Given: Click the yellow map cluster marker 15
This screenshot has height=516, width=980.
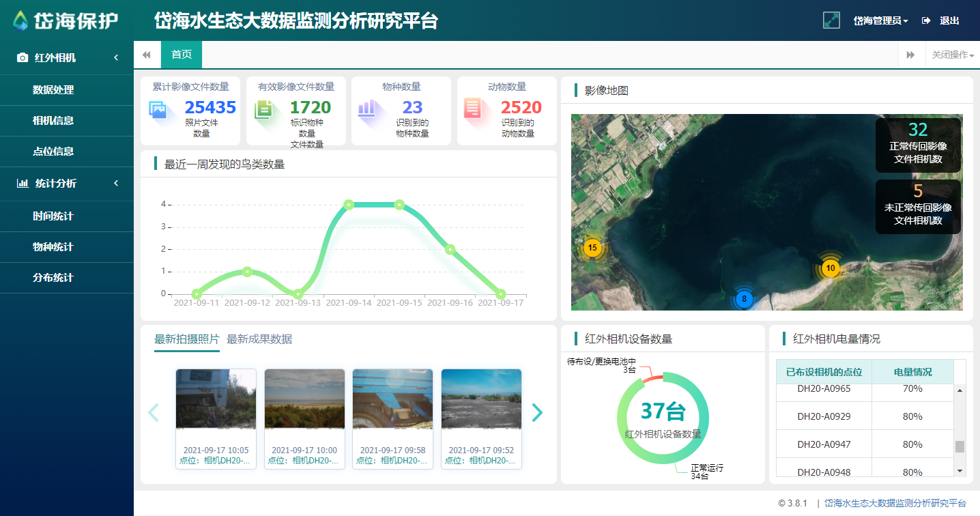Looking at the screenshot, I should pyautogui.click(x=592, y=248).
